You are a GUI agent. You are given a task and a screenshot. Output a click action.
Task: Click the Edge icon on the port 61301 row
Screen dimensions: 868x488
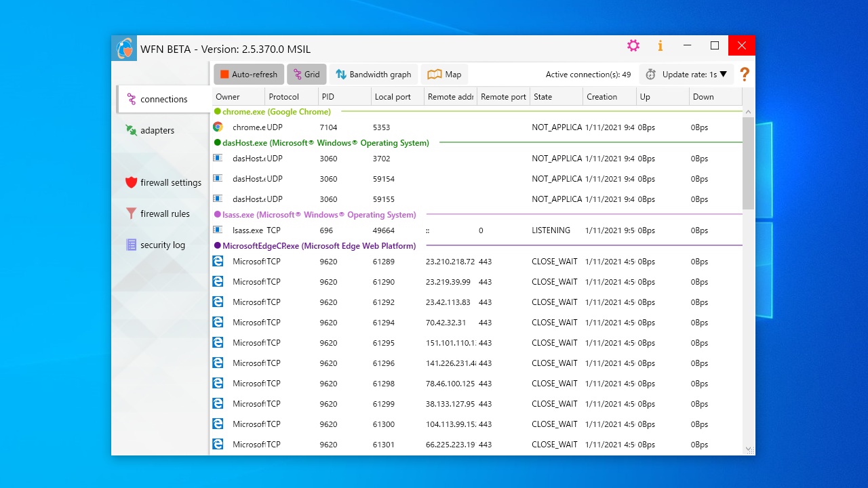[x=218, y=444]
